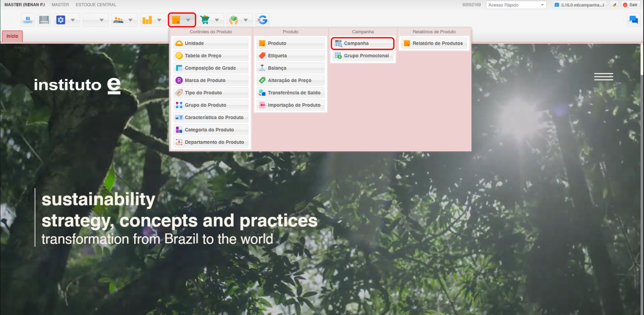
Task: Open the Acesso Rápido combo box
Action: pos(516,5)
